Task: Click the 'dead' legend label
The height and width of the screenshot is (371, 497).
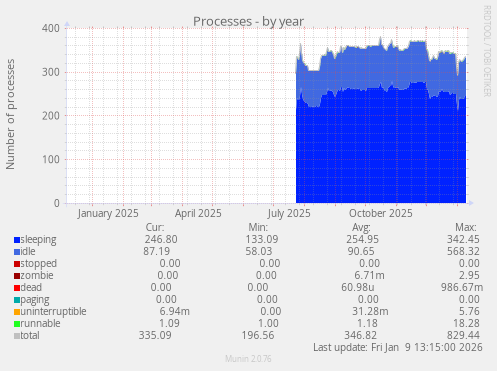Action: point(31,287)
